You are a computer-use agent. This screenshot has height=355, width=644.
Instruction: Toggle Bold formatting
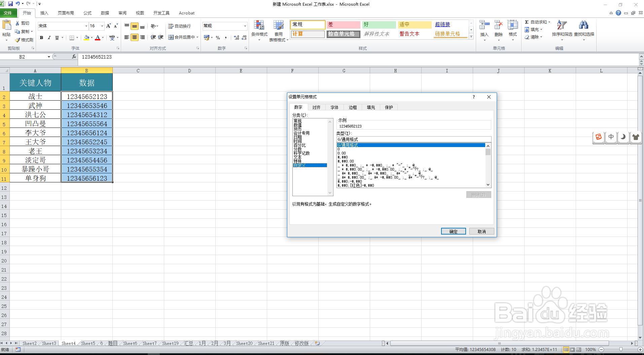click(41, 38)
